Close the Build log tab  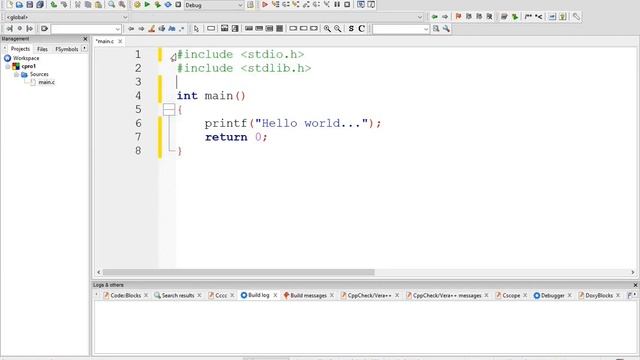[x=275, y=295]
